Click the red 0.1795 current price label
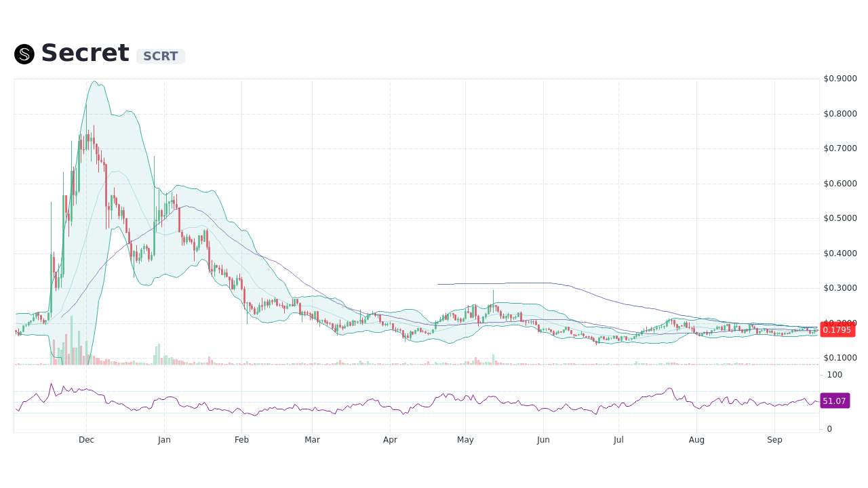868x488 pixels. coord(837,330)
